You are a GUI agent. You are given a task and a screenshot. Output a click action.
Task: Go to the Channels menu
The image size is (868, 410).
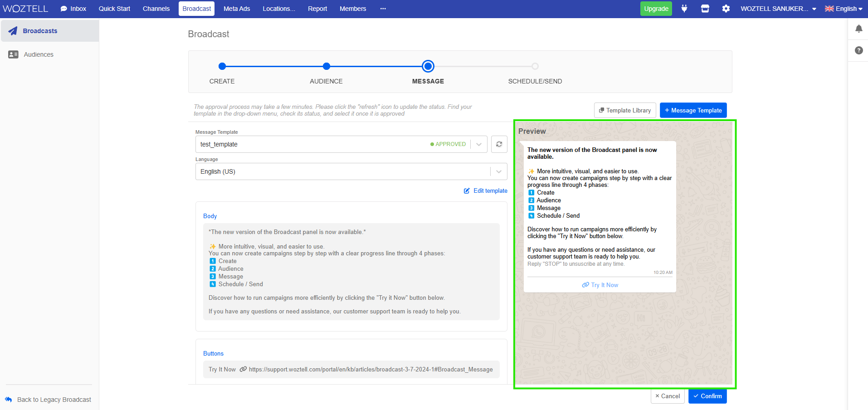156,9
